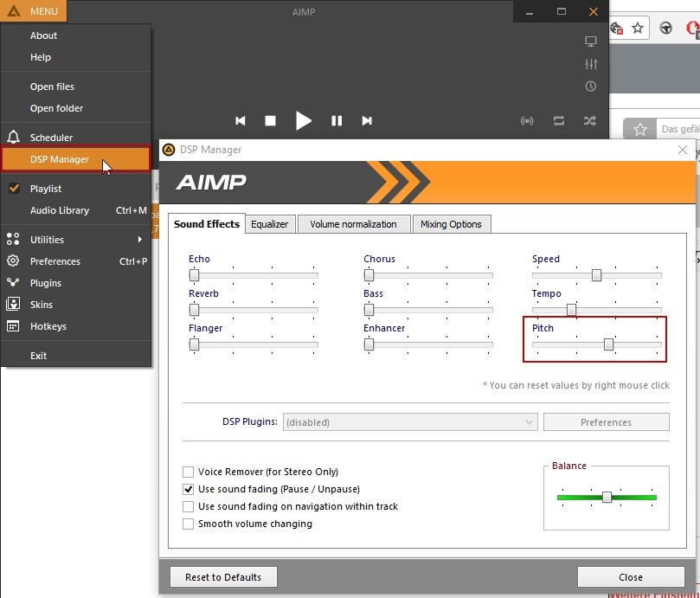Image resolution: width=700 pixels, height=598 pixels.
Task: Toggle shuffle mode icon
Action: (x=590, y=120)
